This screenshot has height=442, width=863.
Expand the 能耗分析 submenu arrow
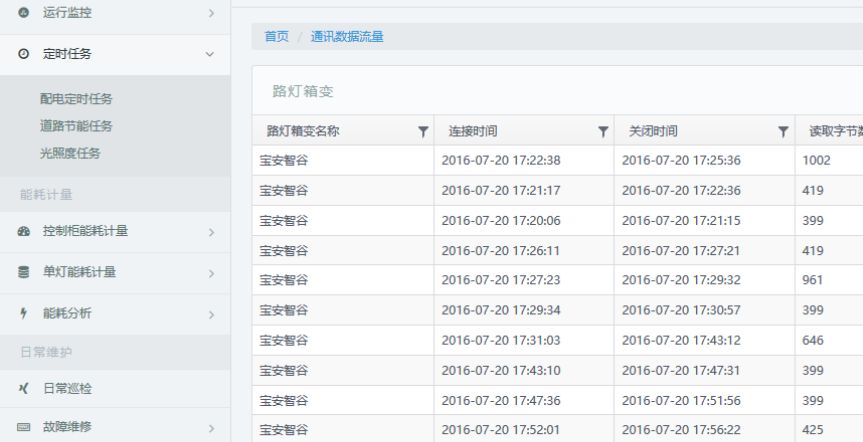[x=210, y=314]
